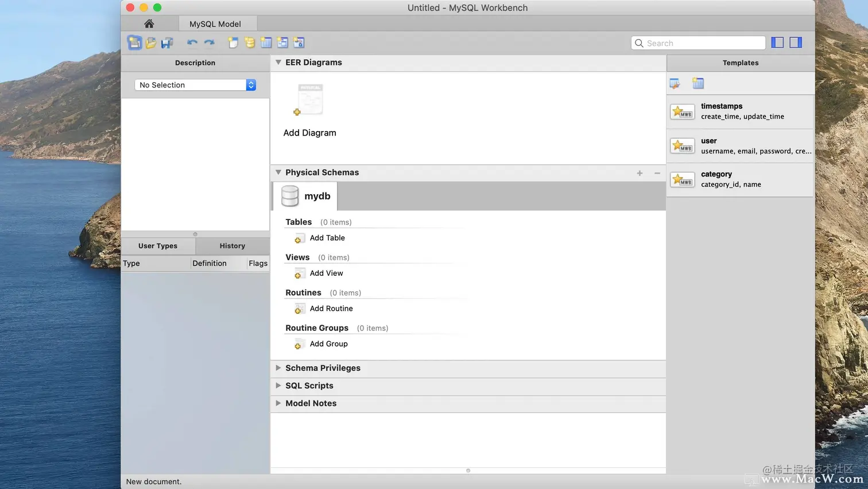Switch to the User Types tab

tap(158, 246)
